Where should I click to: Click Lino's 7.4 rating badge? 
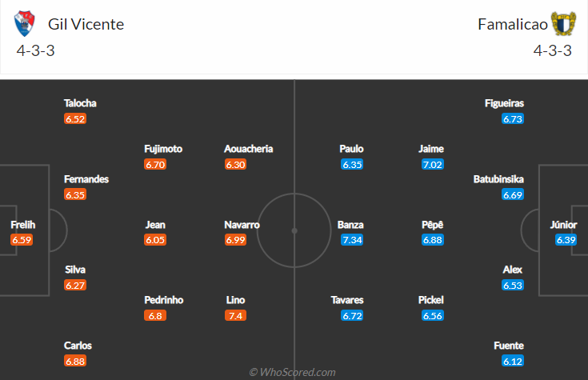click(236, 315)
